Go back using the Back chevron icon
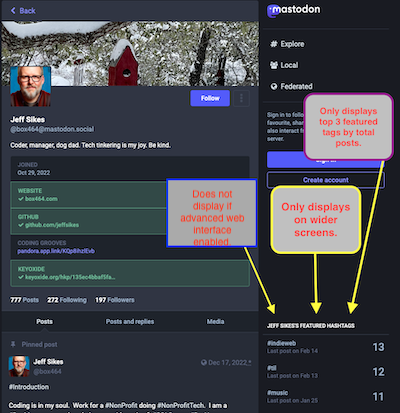 click(x=13, y=11)
